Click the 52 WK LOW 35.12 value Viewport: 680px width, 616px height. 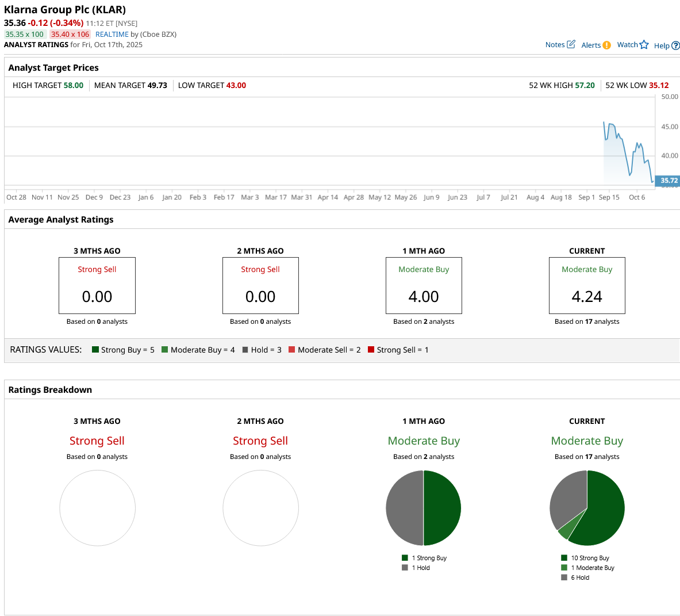coord(659,86)
